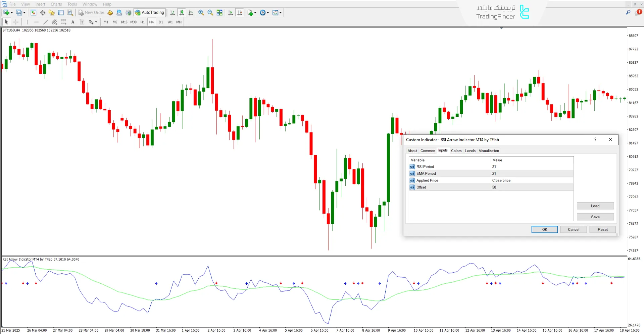Image resolution: width=644 pixels, height=334 pixels.
Task: Toggle Auto Scroll for the chart
Action: [x=231, y=12]
